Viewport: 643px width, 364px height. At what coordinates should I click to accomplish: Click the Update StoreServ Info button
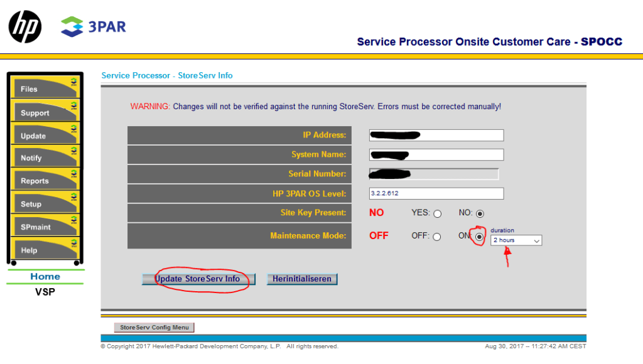(x=198, y=279)
